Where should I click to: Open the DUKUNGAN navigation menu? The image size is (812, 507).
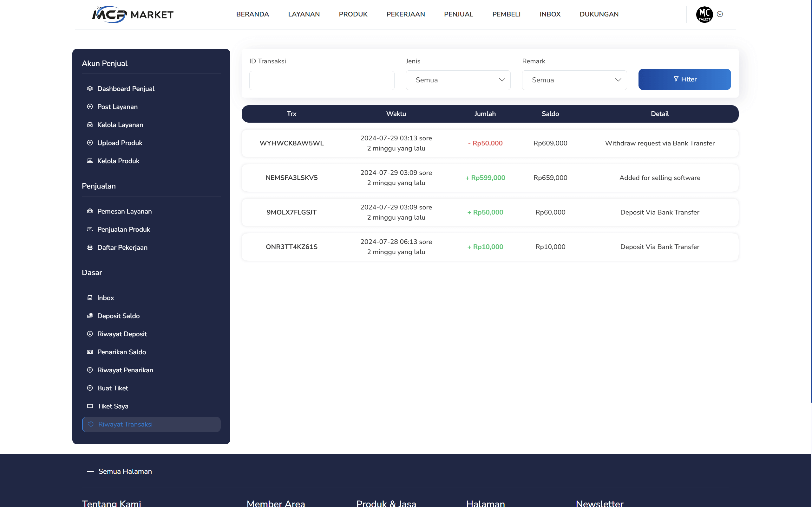[x=599, y=14]
